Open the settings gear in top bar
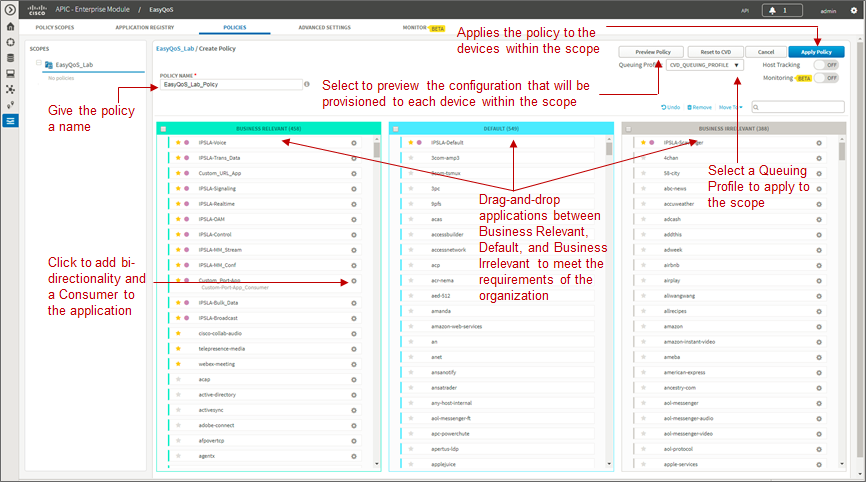The width and height of the screenshot is (866, 482). pyautogui.click(x=853, y=10)
